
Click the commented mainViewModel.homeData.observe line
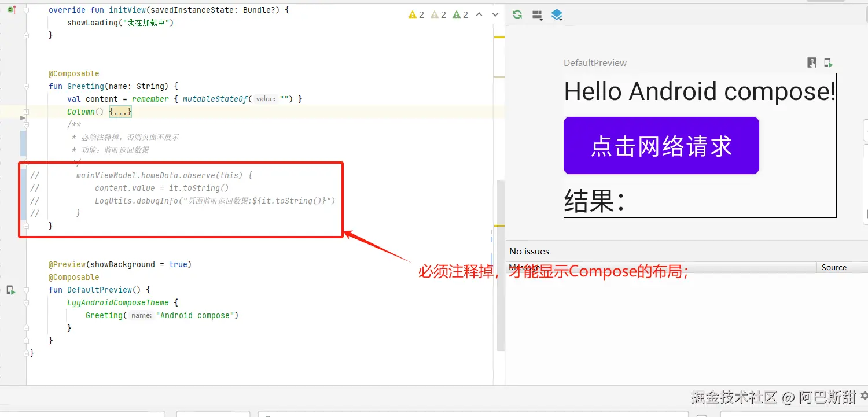point(164,175)
